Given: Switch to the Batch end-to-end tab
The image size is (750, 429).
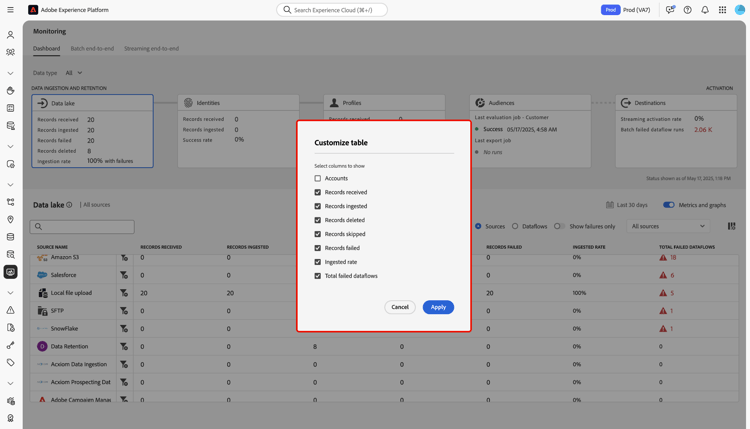Looking at the screenshot, I should [x=92, y=48].
